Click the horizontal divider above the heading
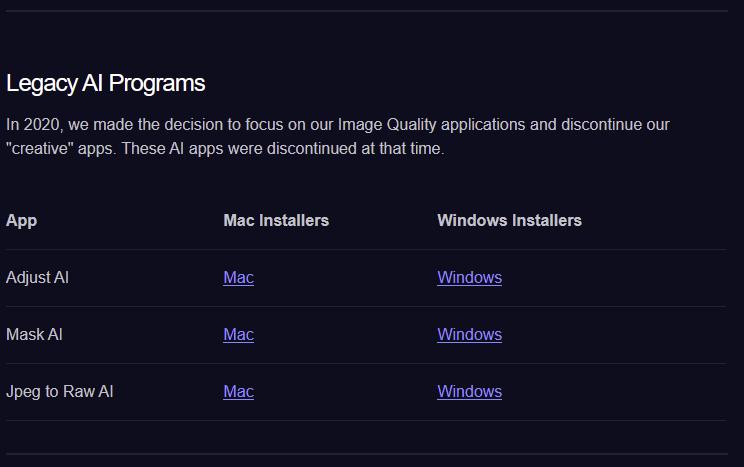The image size is (744, 467). [366, 11]
